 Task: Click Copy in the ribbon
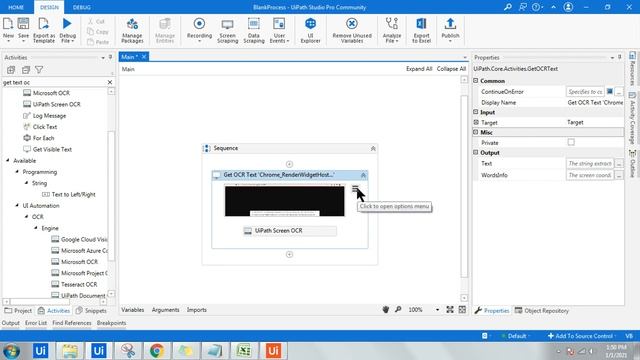98,31
